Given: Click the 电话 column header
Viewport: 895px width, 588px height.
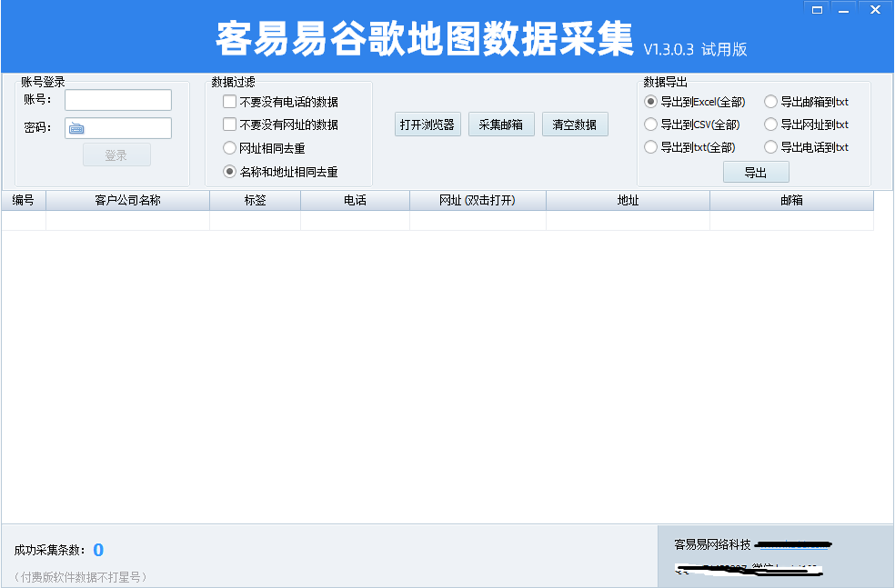Looking at the screenshot, I should [x=355, y=200].
